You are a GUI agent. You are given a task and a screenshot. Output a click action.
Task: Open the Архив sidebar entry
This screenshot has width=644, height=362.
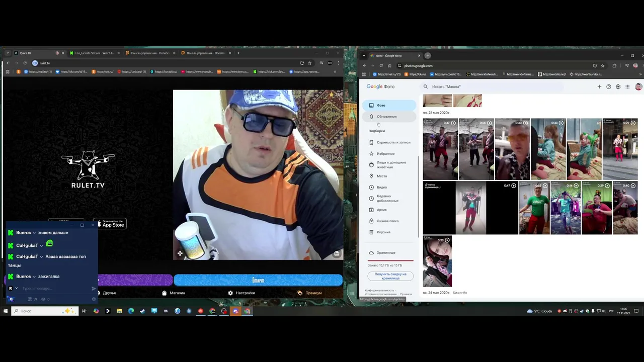pos(378,210)
